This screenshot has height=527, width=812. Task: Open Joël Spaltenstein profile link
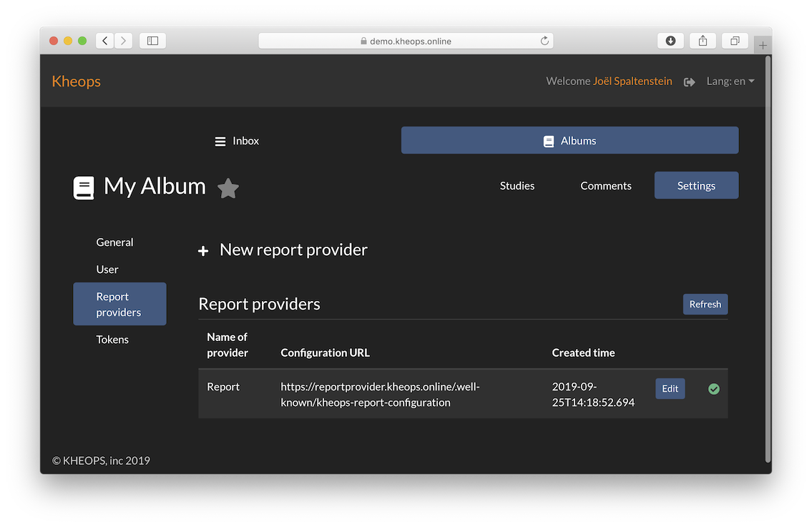click(633, 82)
